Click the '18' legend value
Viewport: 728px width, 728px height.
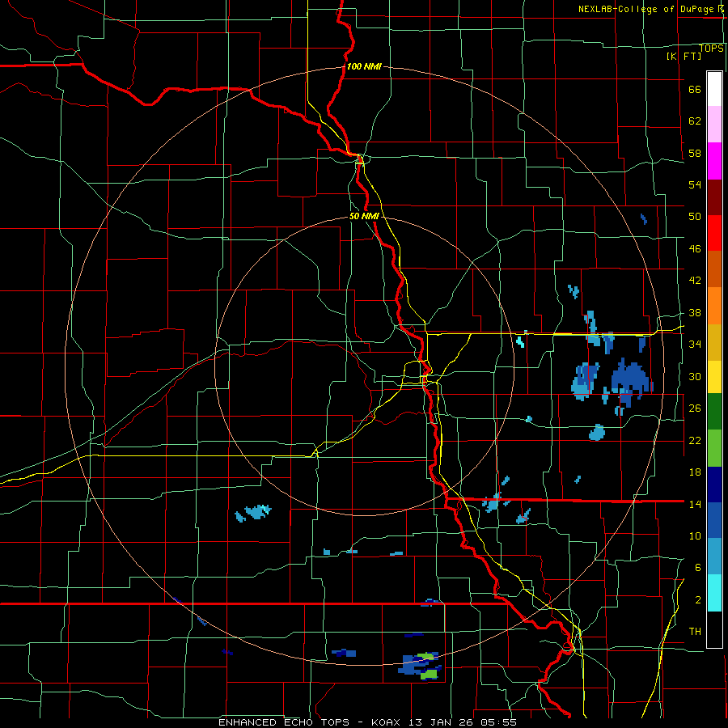695,472
